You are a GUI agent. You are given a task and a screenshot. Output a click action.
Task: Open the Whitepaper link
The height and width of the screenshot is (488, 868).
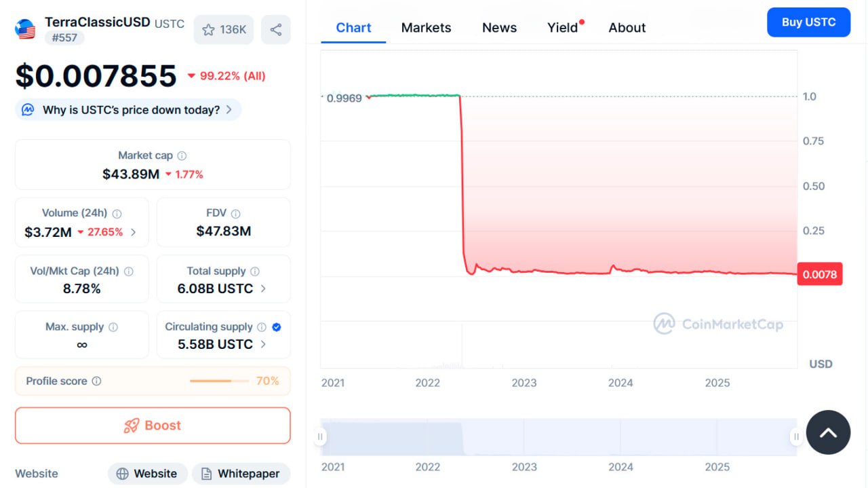(x=241, y=474)
